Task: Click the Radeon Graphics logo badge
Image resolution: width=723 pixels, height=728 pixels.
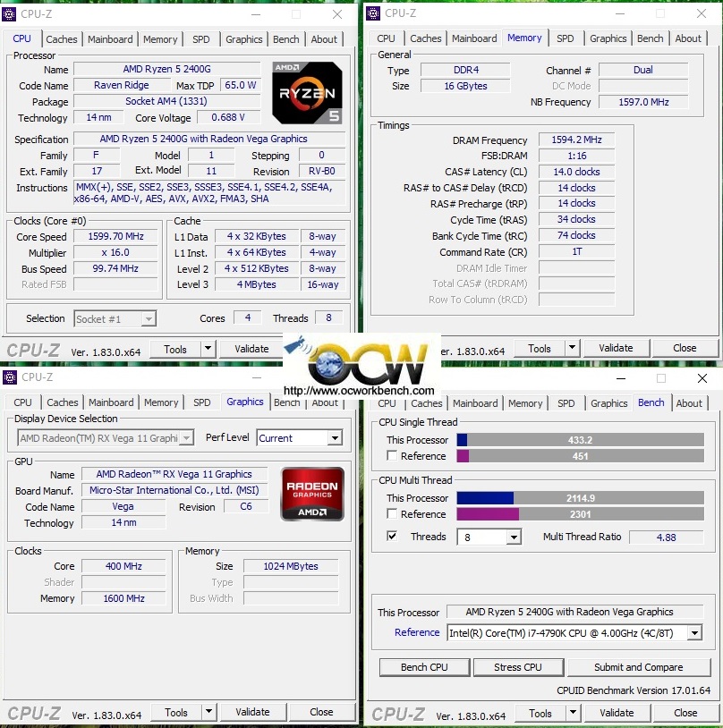Action: coord(312,494)
